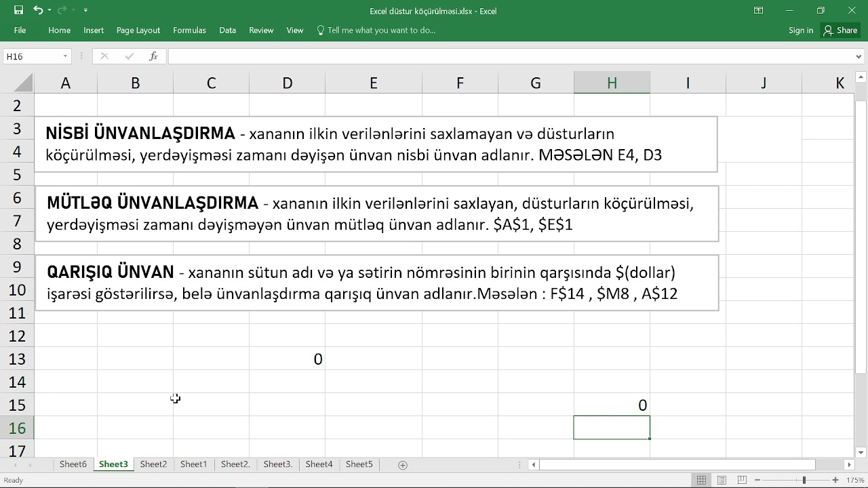Open the Page Layout tab
The height and width of the screenshot is (488, 868).
(138, 30)
